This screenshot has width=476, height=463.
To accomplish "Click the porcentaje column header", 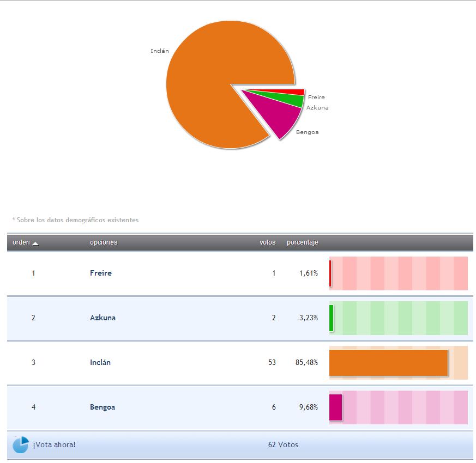I will (302, 242).
